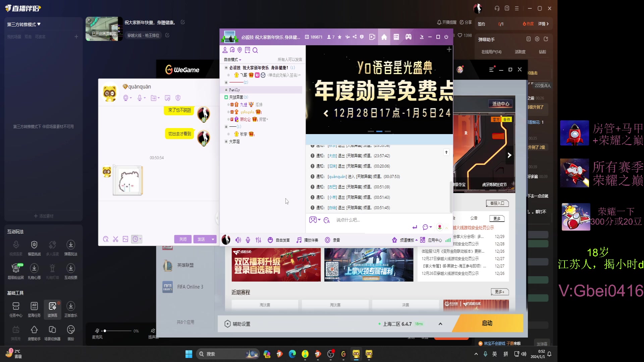Click taskbar 搜索 search box
Screen dimensions: 644x362
point(228,354)
